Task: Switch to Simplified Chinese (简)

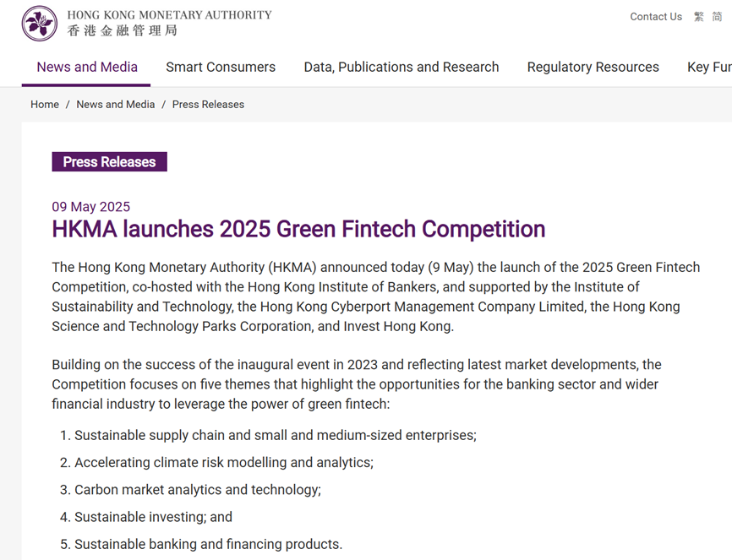Action: tap(717, 17)
